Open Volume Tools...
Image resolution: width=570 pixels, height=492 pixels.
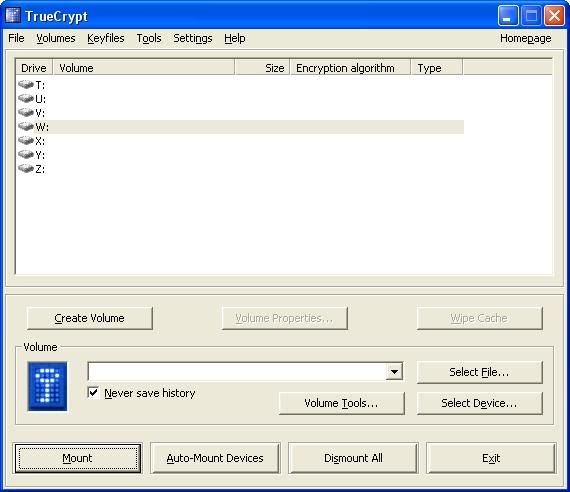341,403
